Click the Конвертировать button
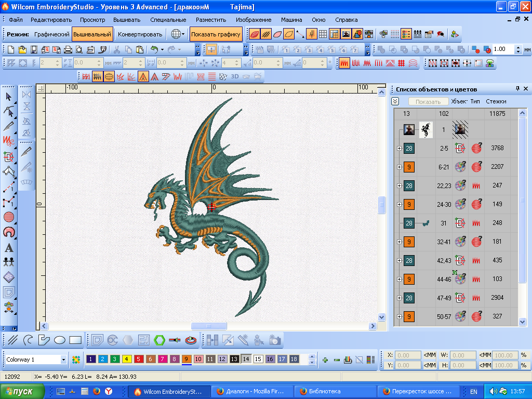 [x=140, y=34]
